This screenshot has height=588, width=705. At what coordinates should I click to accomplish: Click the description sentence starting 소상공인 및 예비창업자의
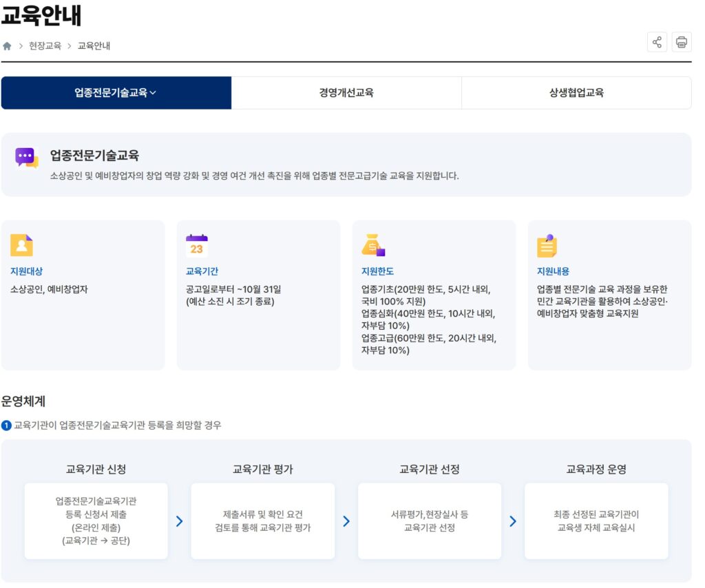pos(254,176)
